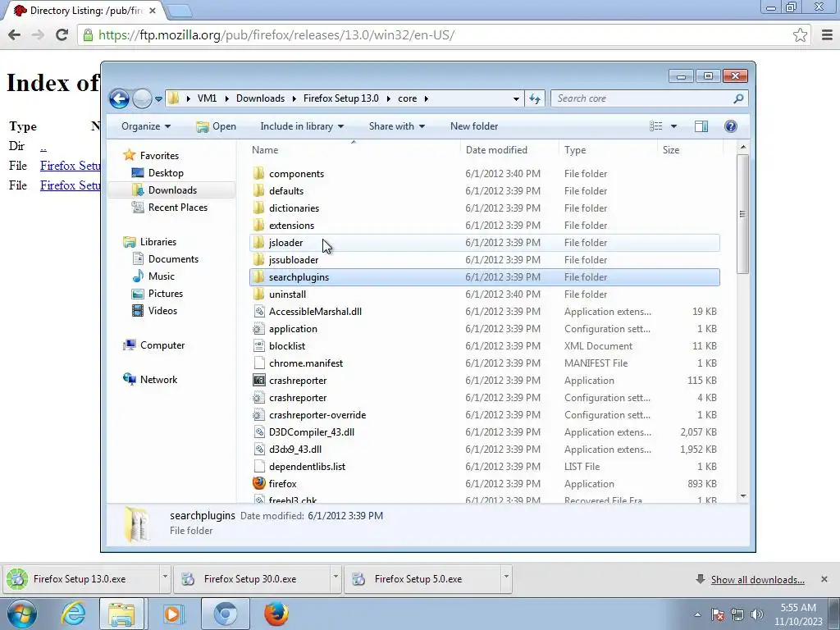Select AccessibleMarshal.dll file icon

point(258,311)
